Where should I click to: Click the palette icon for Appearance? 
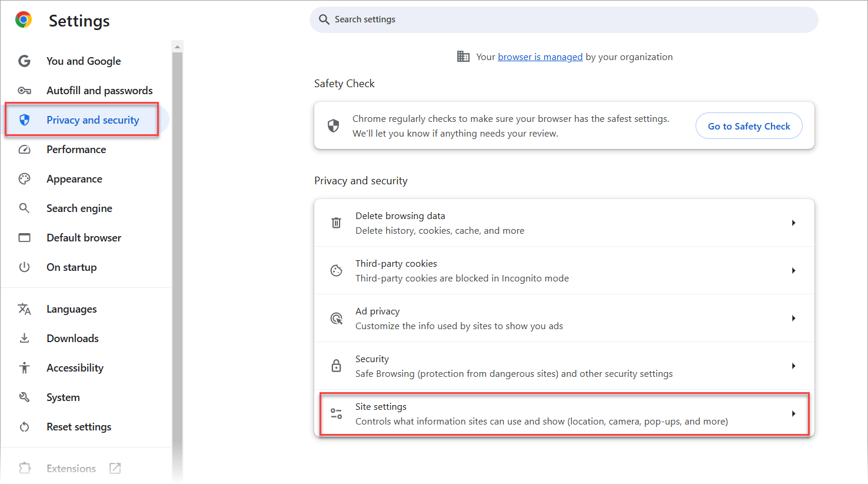(x=24, y=179)
